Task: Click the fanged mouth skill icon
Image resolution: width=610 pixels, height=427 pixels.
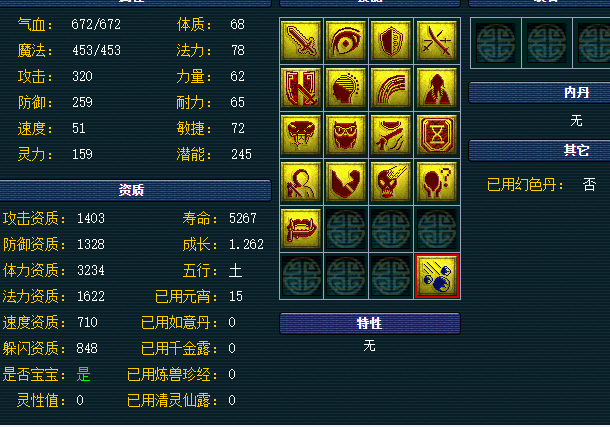Action: (x=301, y=229)
